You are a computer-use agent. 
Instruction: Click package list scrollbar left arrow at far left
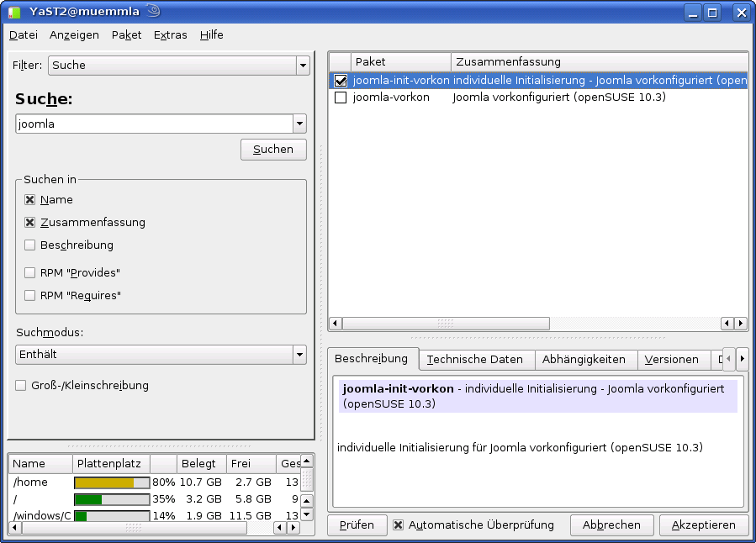336,324
